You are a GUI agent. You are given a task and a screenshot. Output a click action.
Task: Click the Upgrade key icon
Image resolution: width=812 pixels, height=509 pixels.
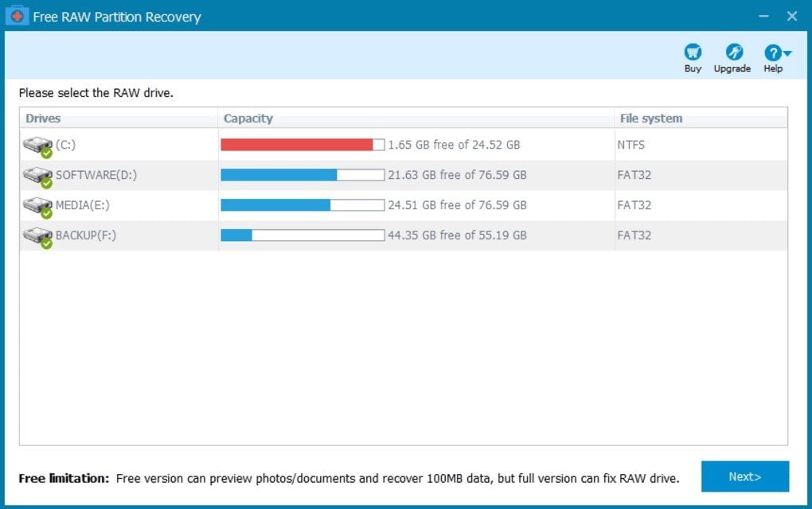[734, 52]
